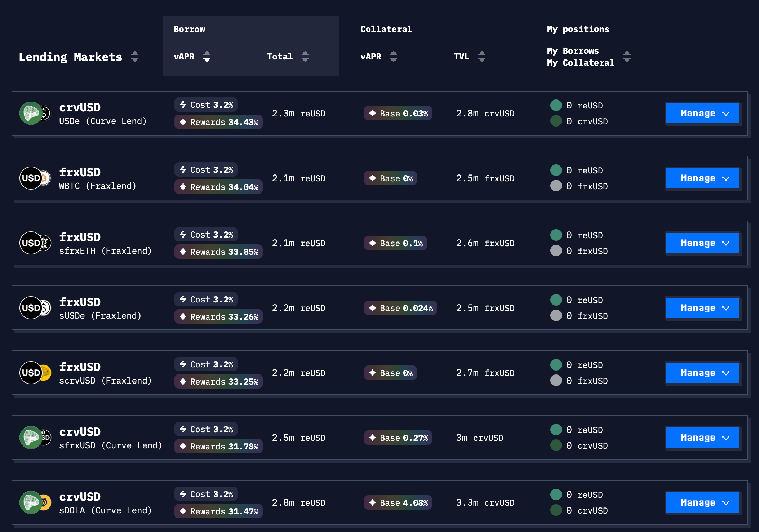Click the Lending Markets header label
Image resolution: width=759 pixels, height=532 pixels.
(71, 57)
